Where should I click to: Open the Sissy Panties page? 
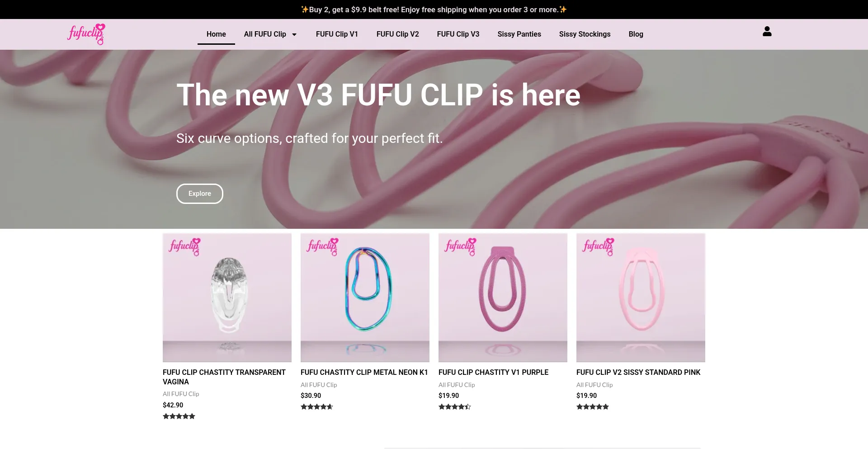click(519, 34)
